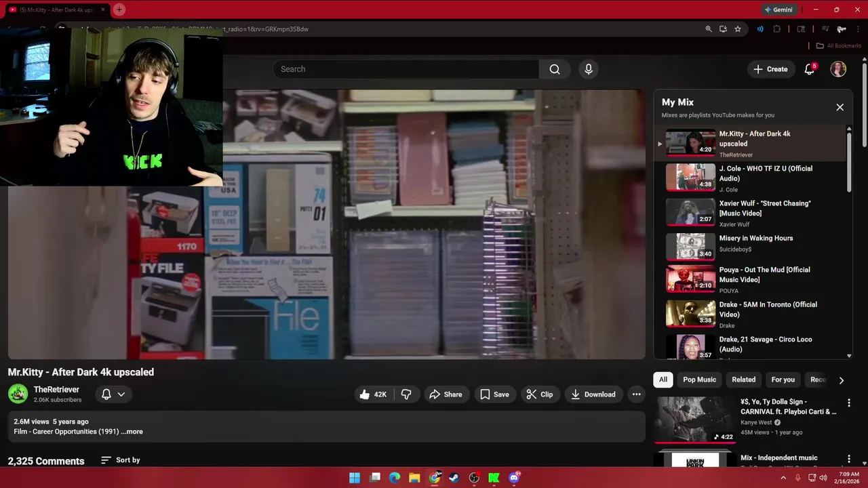Show hidden system tray icons

(783, 478)
